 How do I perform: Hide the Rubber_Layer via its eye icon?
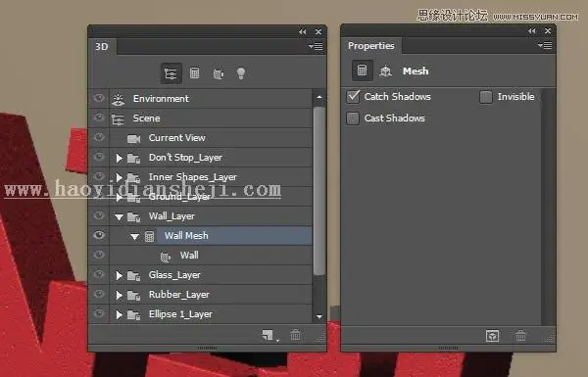click(99, 294)
